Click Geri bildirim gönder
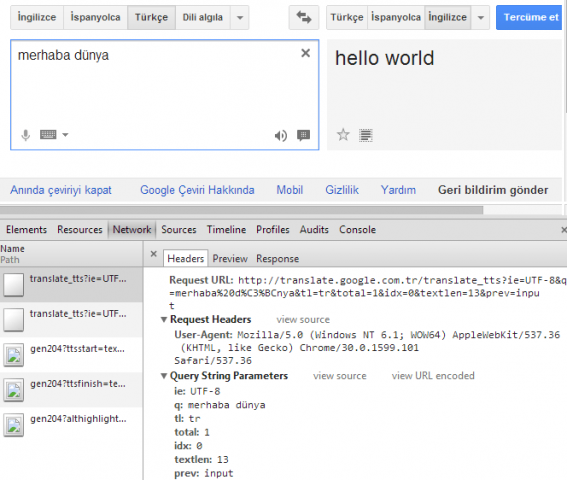This screenshot has height=480, width=567. [x=493, y=190]
